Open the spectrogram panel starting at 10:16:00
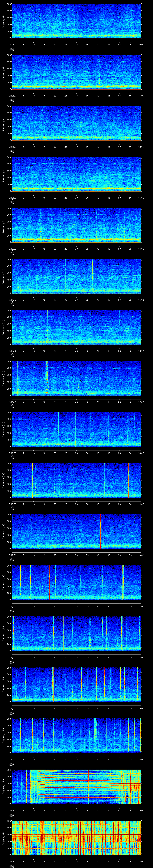The image size is (153, 868). tap(76, 378)
